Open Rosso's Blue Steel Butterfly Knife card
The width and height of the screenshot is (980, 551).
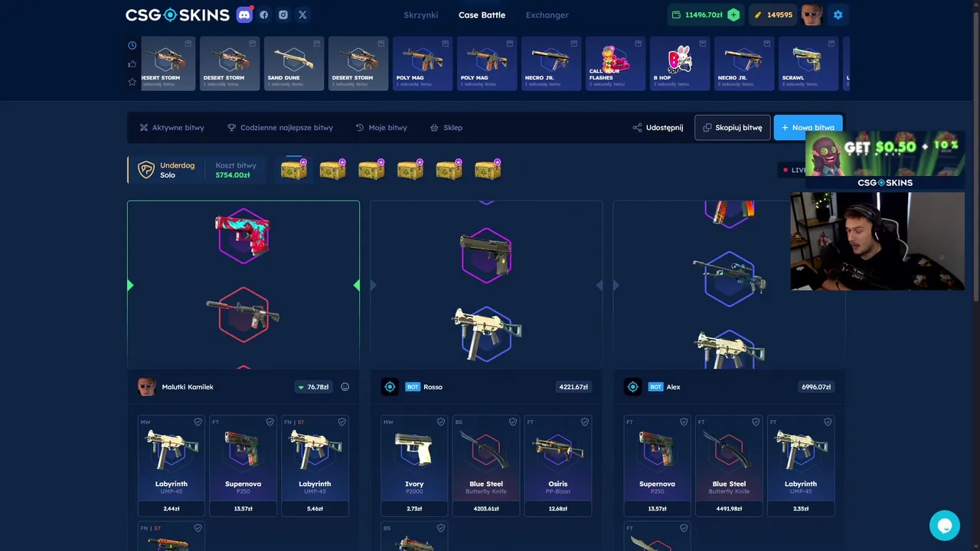(486, 466)
